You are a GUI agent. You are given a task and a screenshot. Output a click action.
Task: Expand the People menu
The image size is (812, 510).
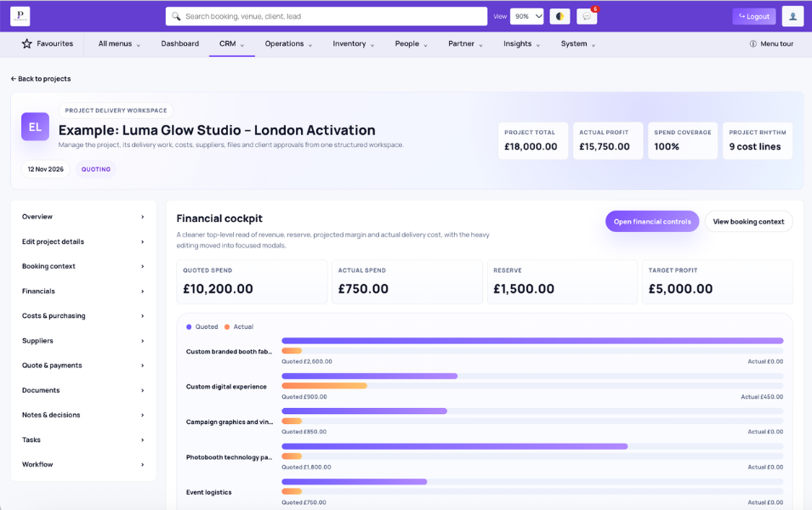pos(412,44)
